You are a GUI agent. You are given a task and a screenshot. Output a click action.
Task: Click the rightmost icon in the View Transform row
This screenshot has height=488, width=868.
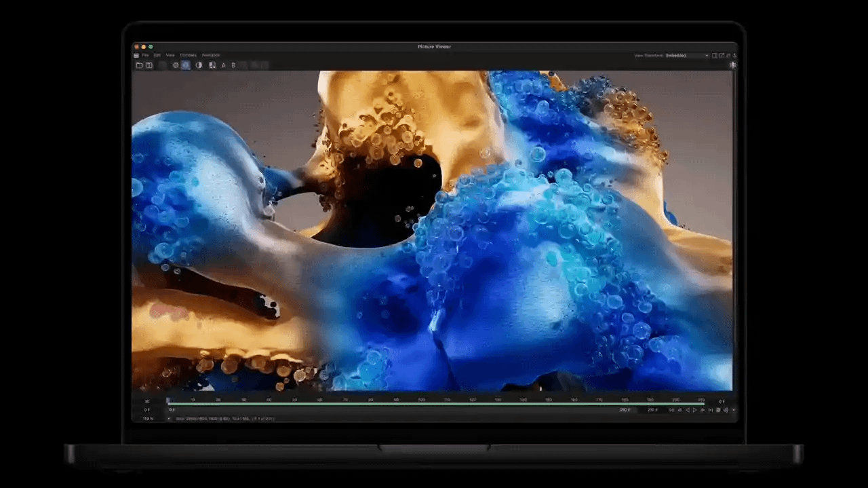734,56
